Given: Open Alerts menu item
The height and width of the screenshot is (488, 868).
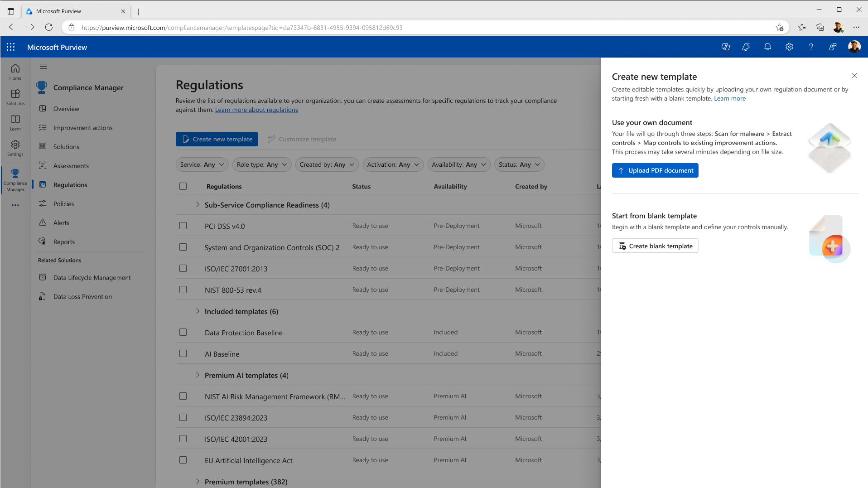Looking at the screenshot, I should [x=61, y=223].
